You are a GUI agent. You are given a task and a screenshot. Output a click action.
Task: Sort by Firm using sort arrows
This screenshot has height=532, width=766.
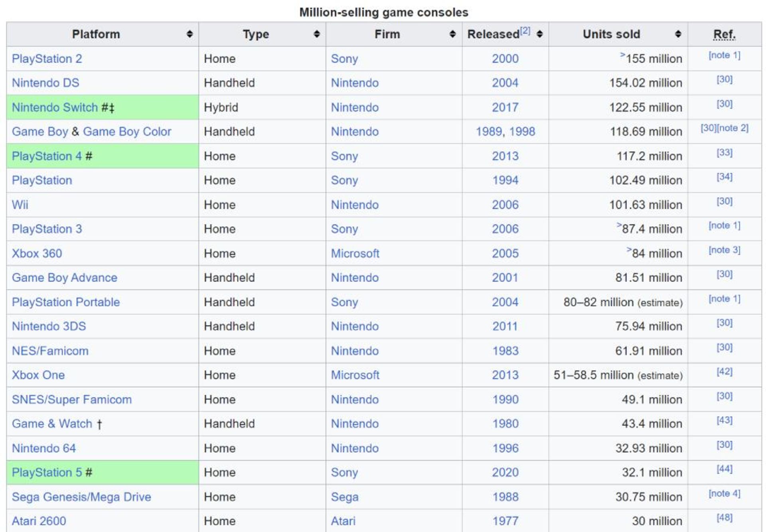pos(452,34)
